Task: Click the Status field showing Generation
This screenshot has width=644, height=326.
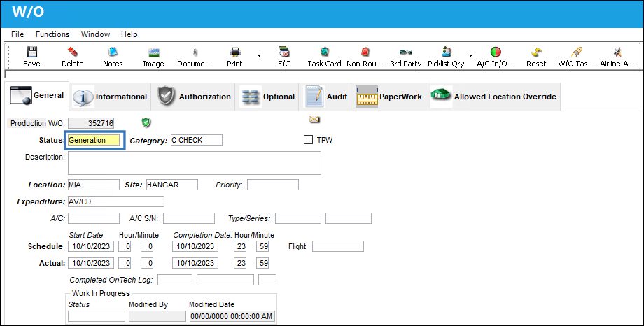Action: [x=94, y=140]
